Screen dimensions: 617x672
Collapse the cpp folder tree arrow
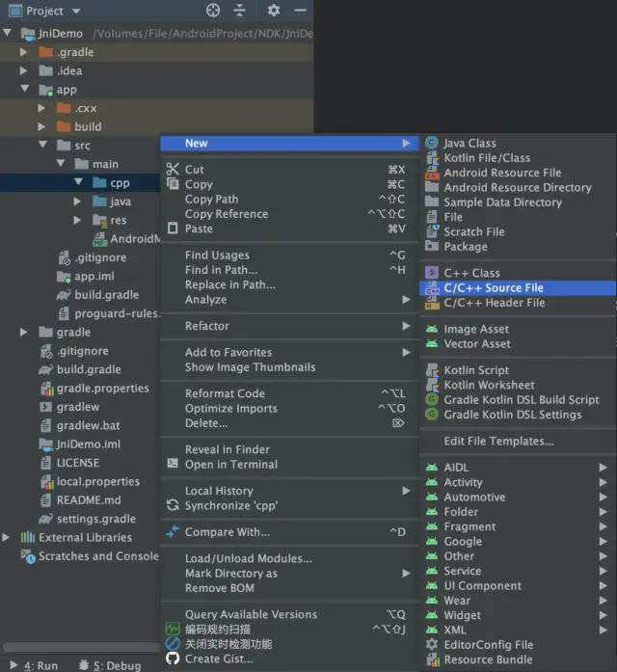78,183
